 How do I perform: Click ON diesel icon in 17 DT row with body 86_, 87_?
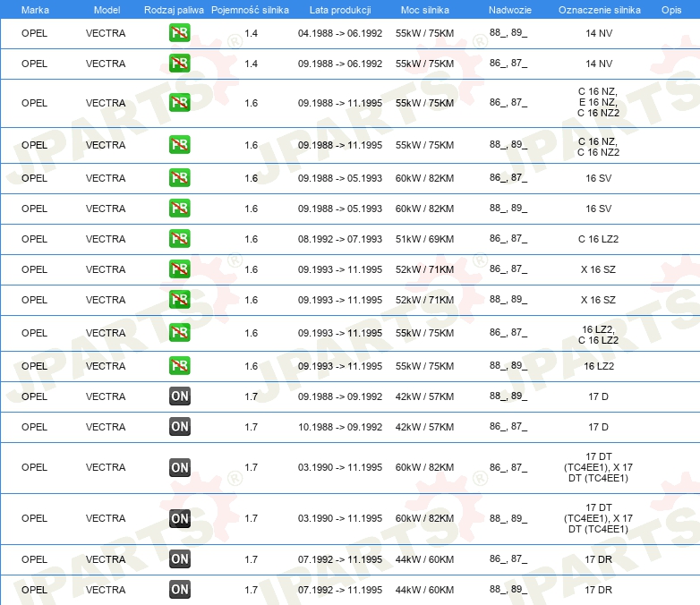pos(179,467)
